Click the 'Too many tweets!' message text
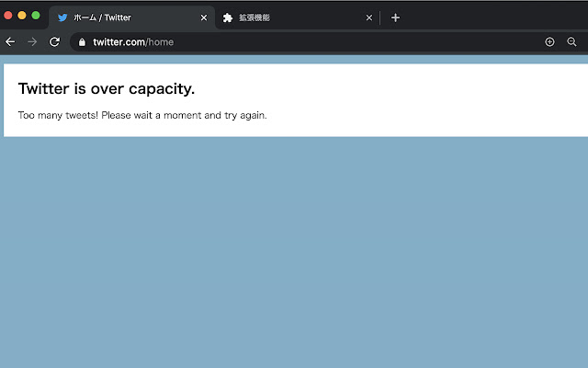 click(x=142, y=115)
